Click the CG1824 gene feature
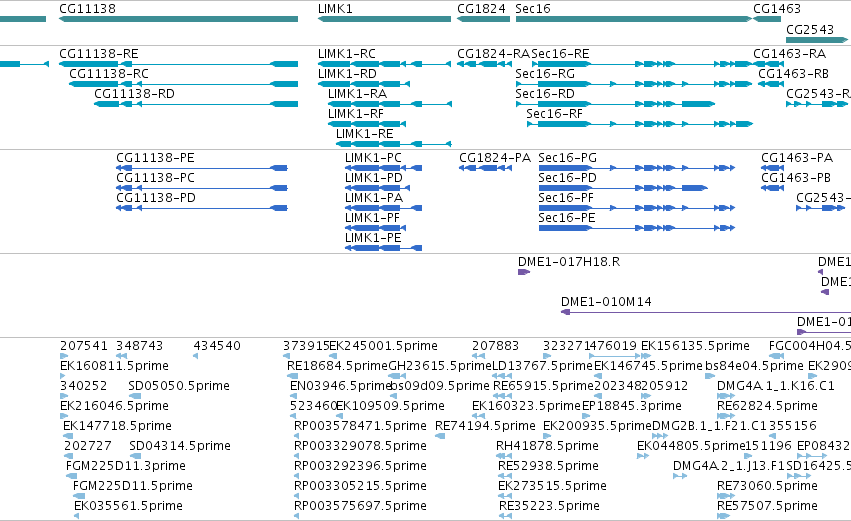The width and height of the screenshot is (851, 521). click(484, 19)
